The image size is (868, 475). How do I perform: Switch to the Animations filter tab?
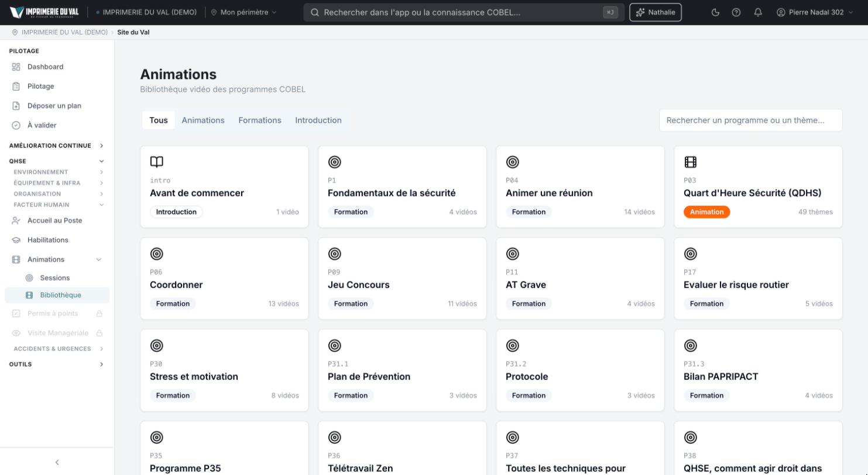click(x=203, y=121)
